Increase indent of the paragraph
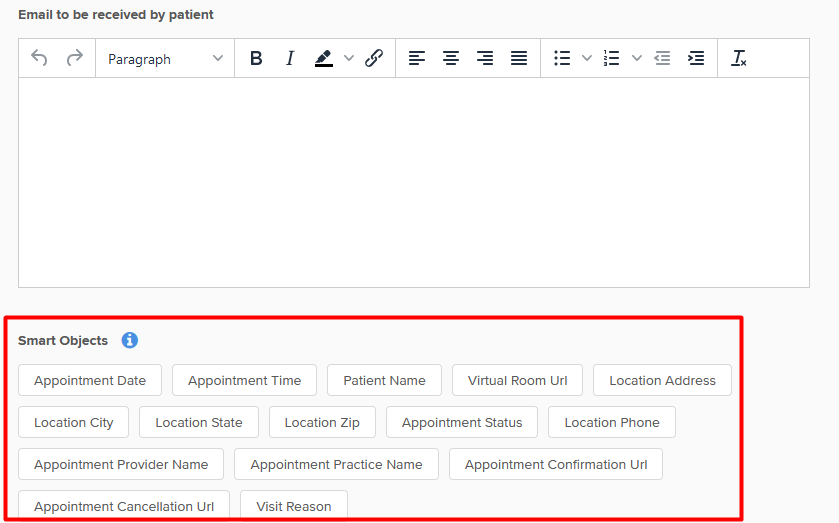 [696, 58]
